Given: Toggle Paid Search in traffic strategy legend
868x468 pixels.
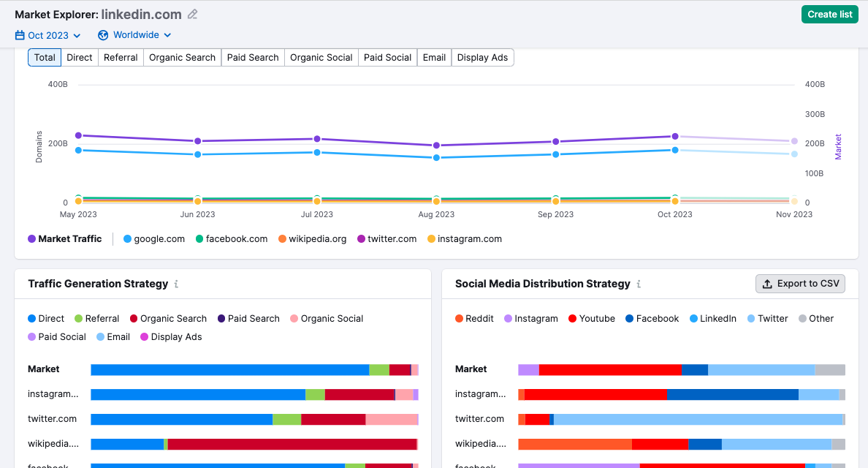Looking at the screenshot, I should pos(248,319).
